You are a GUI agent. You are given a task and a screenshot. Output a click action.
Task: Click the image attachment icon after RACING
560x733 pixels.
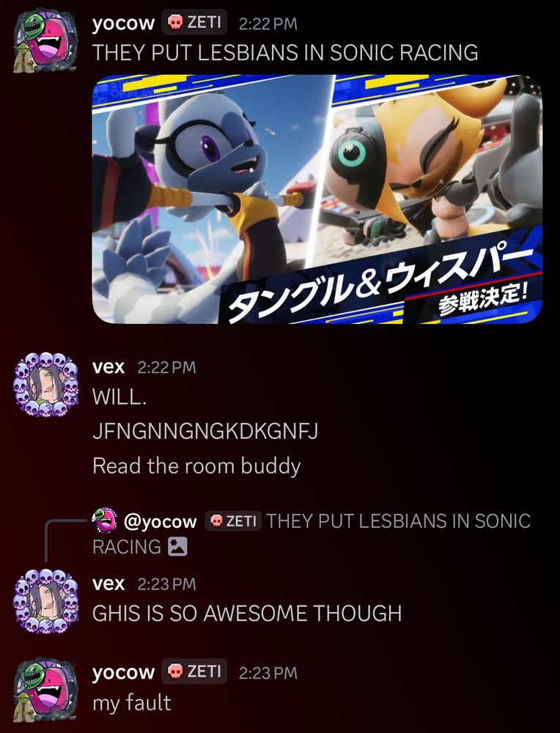pos(177,547)
